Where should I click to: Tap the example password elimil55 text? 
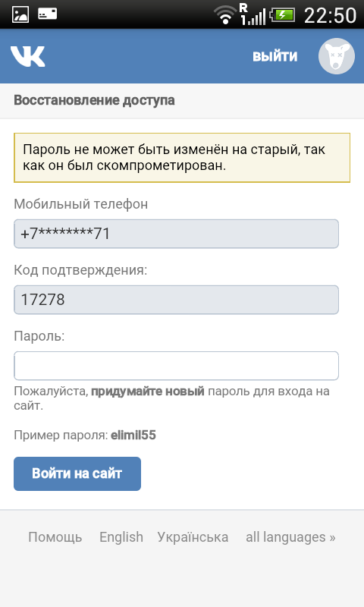pyautogui.click(x=133, y=435)
